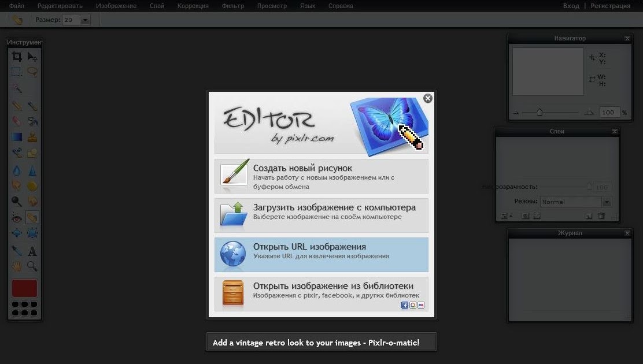Select the Lasso tool
This screenshot has width=643, height=364.
(32, 72)
